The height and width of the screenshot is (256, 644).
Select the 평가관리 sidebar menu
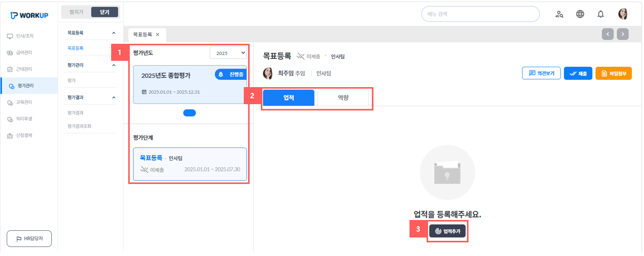pos(28,86)
